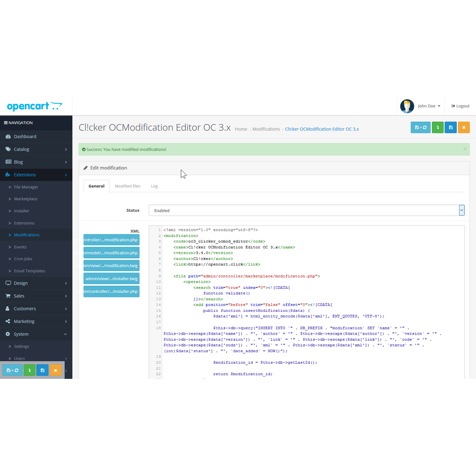
Task: Click the Modifications breadcrumb link
Action: (266, 129)
